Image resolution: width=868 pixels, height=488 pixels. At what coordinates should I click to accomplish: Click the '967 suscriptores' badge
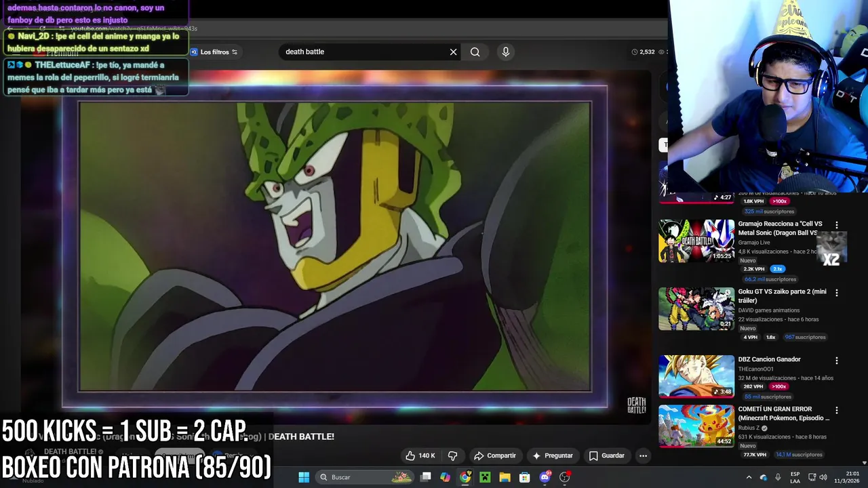(805, 337)
